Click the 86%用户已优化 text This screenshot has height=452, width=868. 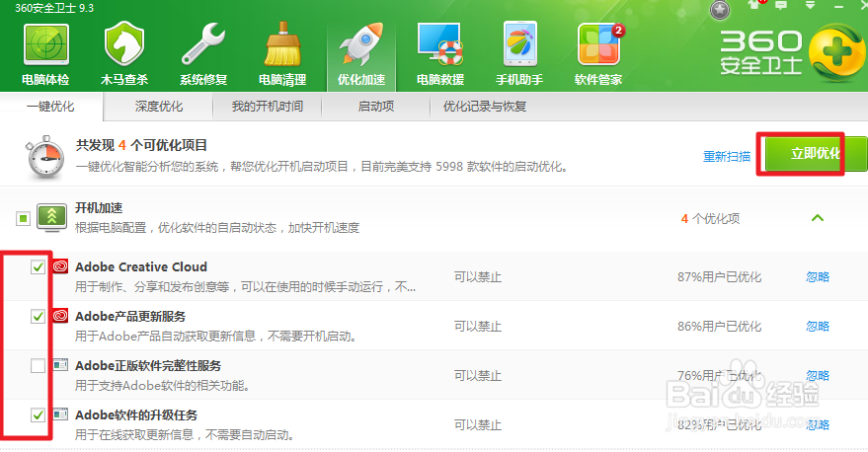pos(720,326)
